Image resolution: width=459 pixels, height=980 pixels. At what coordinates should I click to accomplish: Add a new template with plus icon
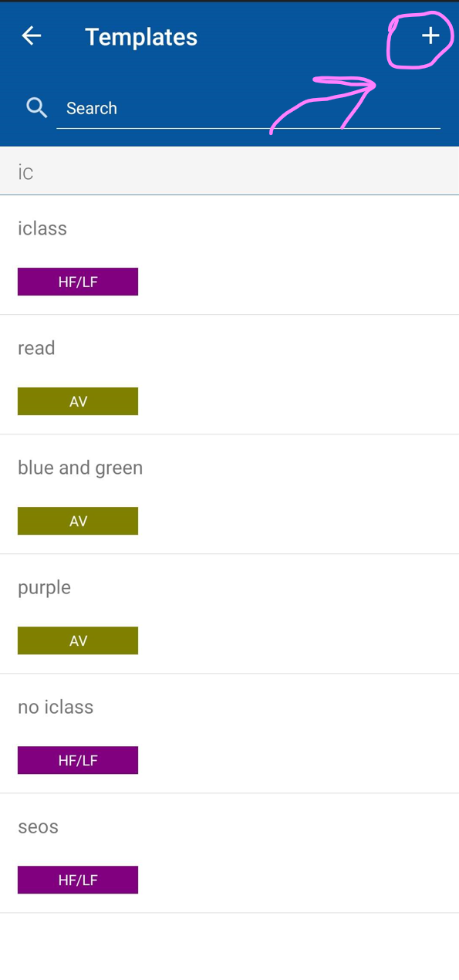[x=430, y=35]
